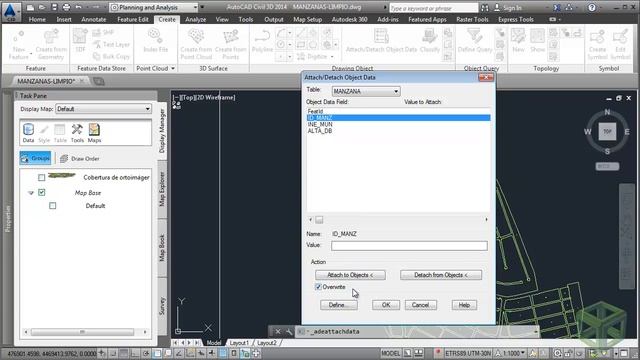Click the dialog Help button
This screenshot has height=360, width=640.
[x=464, y=305]
